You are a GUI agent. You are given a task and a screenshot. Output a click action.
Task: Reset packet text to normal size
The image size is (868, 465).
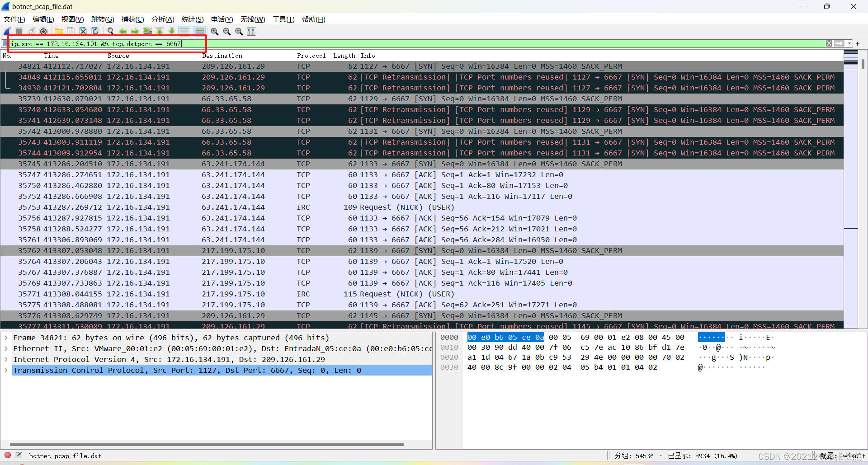tap(239, 31)
